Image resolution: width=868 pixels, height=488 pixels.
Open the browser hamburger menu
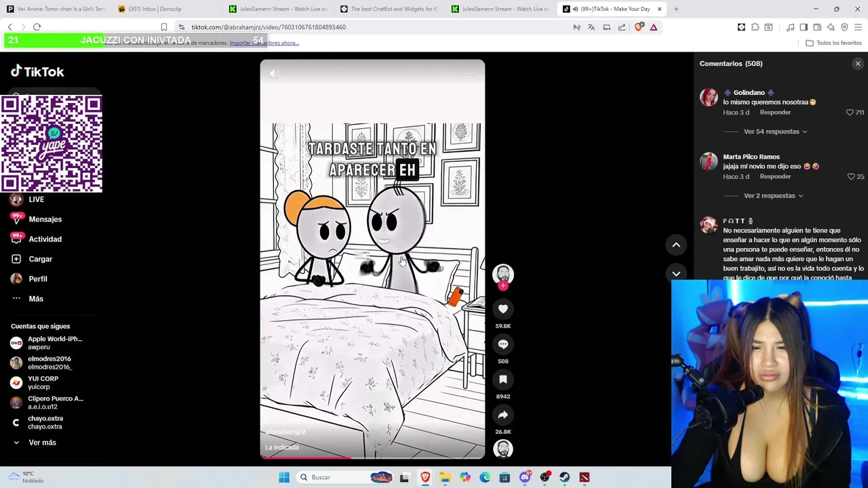(x=858, y=27)
